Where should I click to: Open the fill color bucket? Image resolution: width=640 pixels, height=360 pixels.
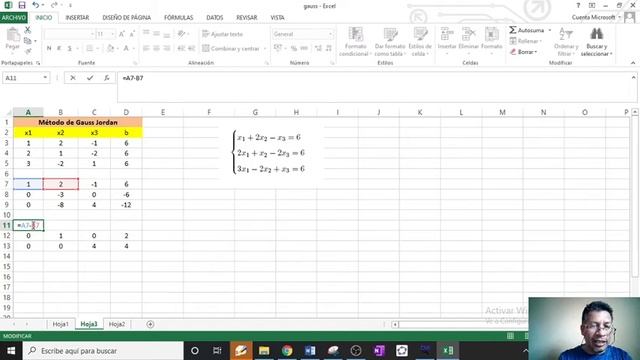(x=110, y=49)
